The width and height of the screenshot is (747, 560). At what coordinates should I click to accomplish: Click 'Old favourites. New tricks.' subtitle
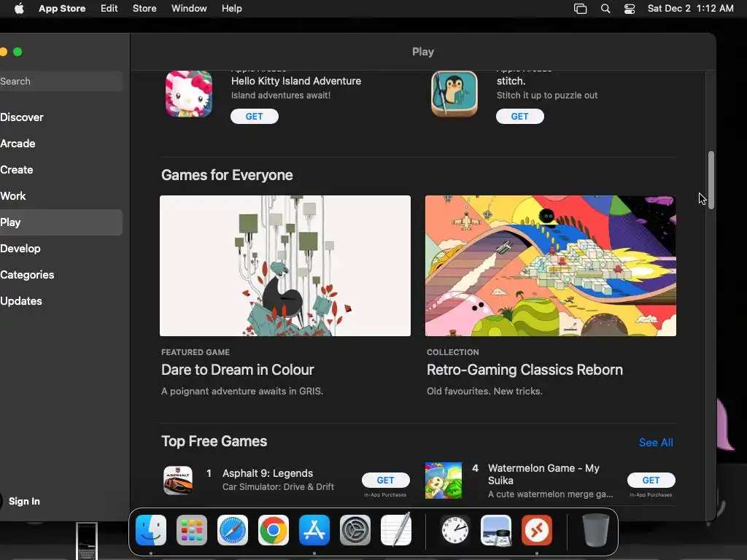point(484,391)
